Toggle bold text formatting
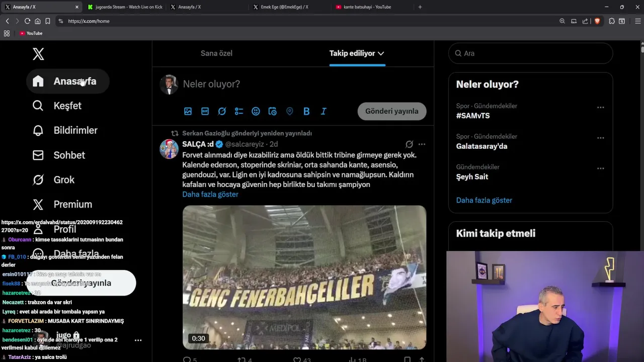Image resolution: width=644 pixels, height=362 pixels. pos(306,111)
